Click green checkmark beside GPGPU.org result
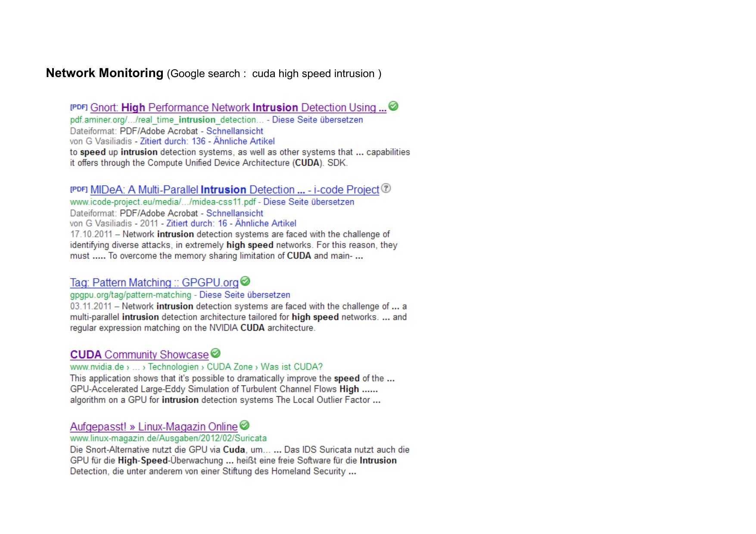This screenshot has width=756, height=534. pos(245,281)
